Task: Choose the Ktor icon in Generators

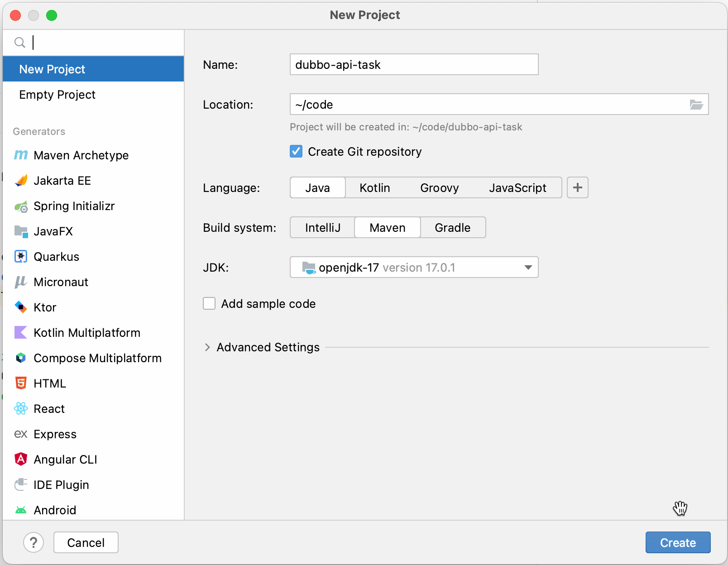Action: pyautogui.click(x=21, y=307)
